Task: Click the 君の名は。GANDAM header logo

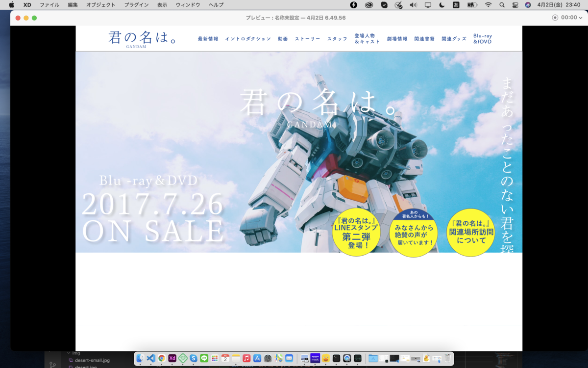Action: [143, 39]
